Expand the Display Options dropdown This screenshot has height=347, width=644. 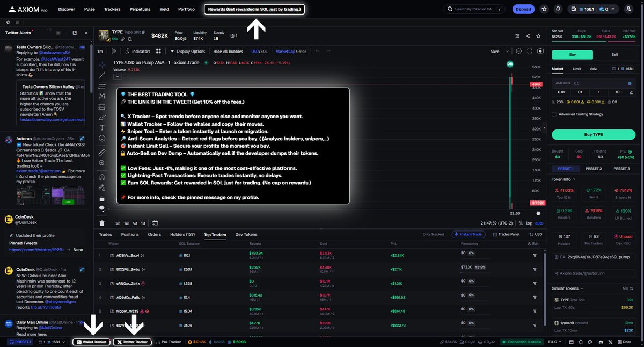187,51
